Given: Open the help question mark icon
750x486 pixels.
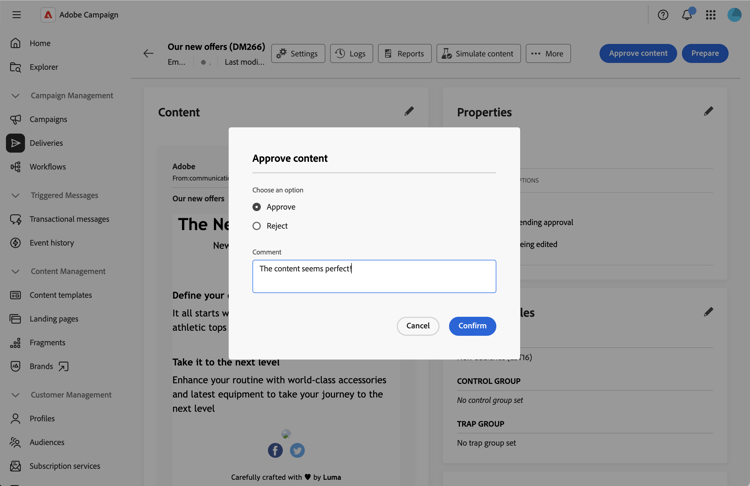Looking at the screenshot, I should 662,15.
